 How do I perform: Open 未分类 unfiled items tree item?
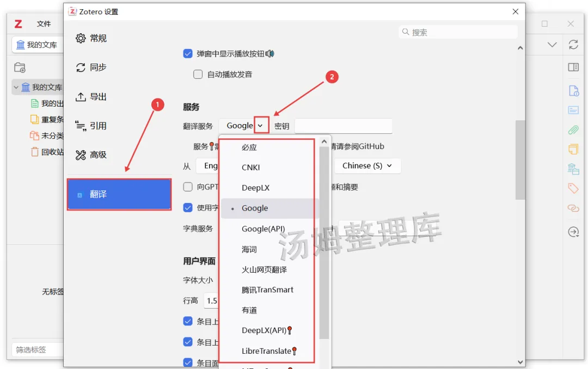tap(47, 136)
